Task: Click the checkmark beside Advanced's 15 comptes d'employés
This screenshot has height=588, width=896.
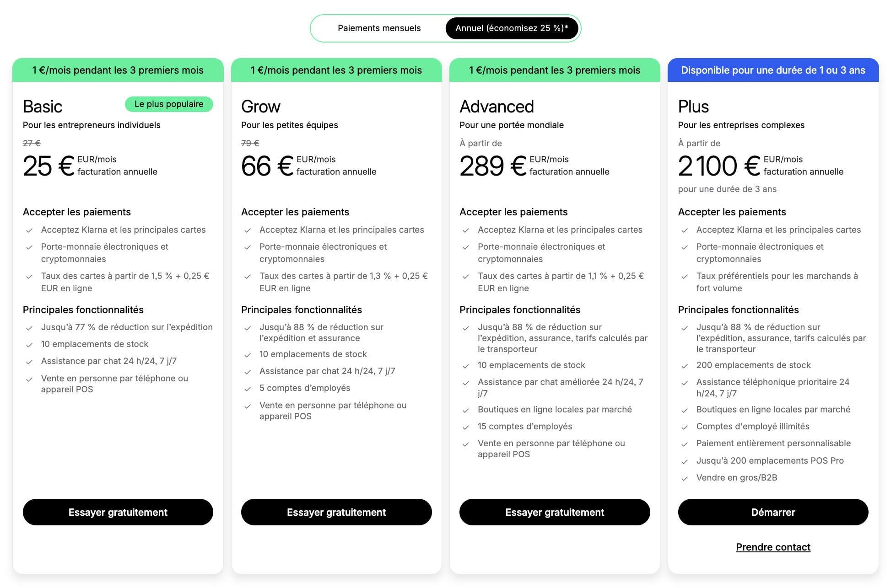Action: click(x=466, y=426)
